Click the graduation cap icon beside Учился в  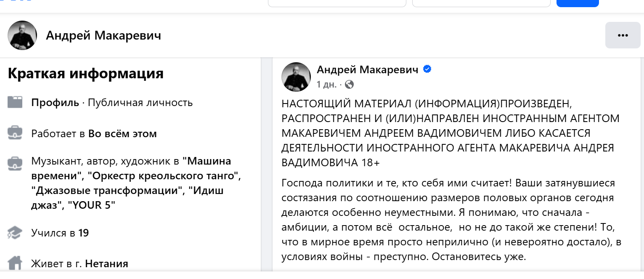[x=15, y=233]
